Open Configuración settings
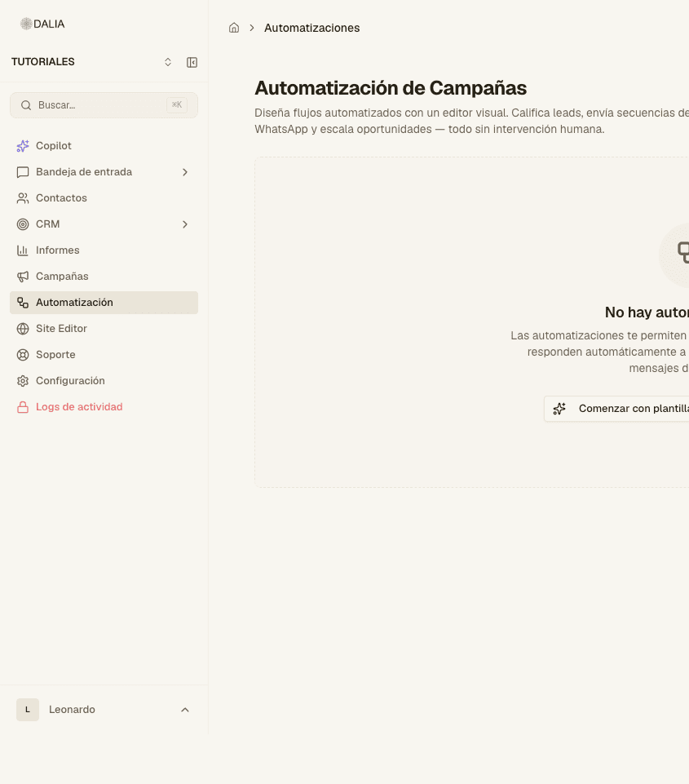This screenshot has height=784, width=689. coord(104,380)
